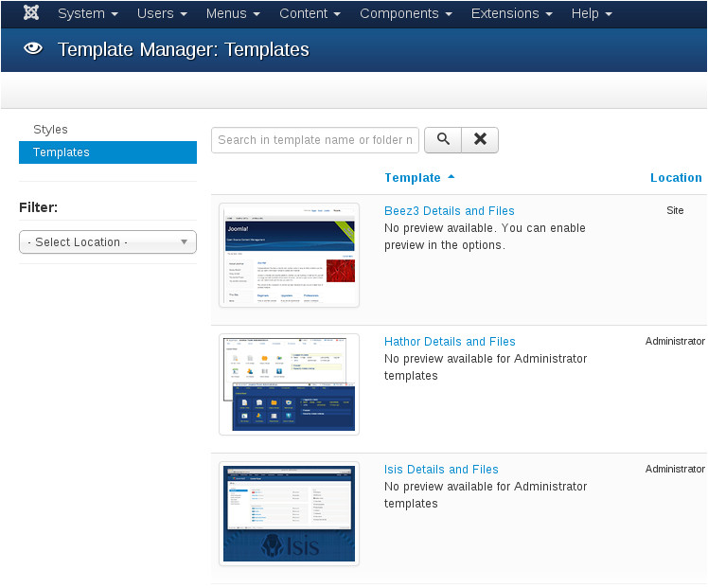Open the Menus dropdown menu
Screen dimensions: 708x588
coord(233,13)
